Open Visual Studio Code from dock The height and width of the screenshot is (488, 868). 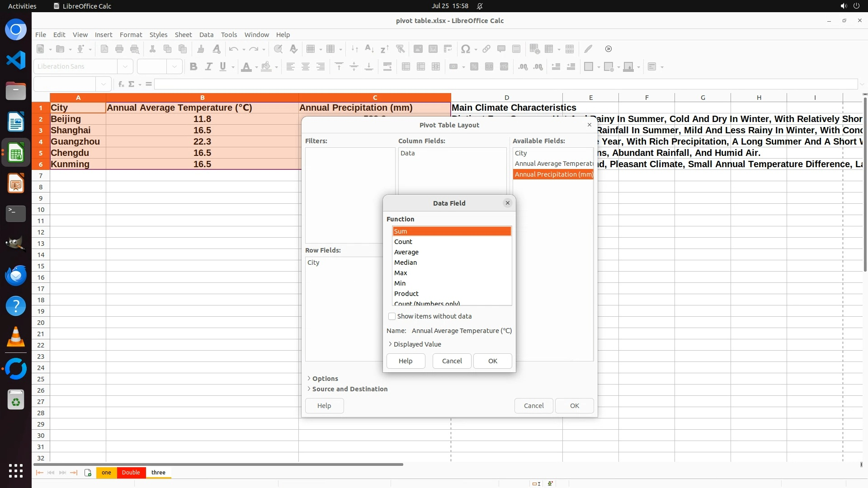point(16,60)
